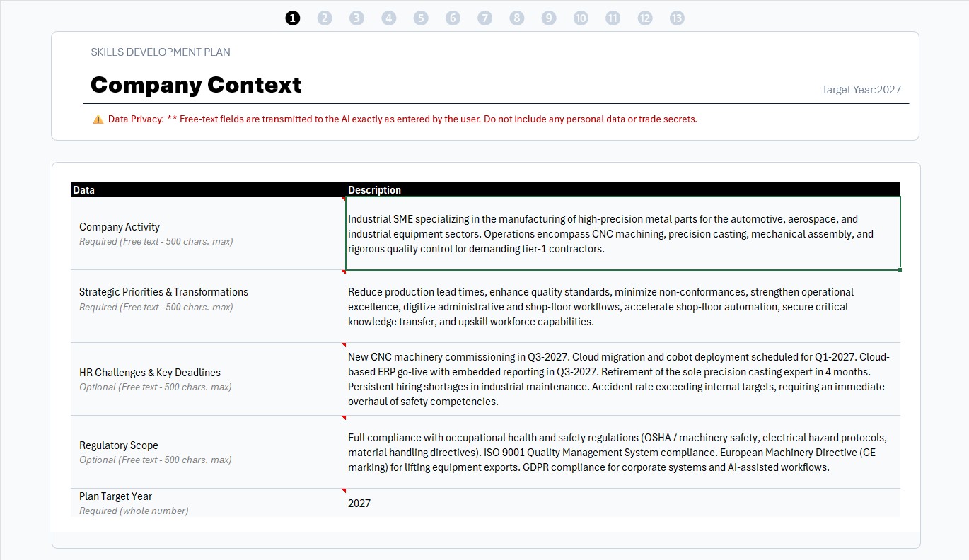Select the Company Activity row label
Screen dimensions: 969x560
[x=120, y=227]
